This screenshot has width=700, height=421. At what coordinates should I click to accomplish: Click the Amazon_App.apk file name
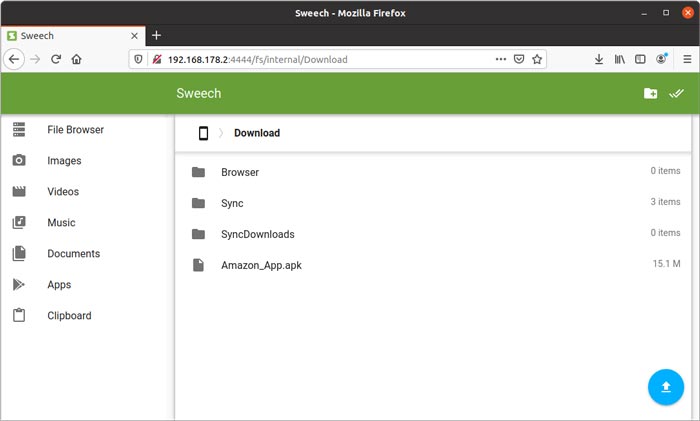click(x=261, y=265)
